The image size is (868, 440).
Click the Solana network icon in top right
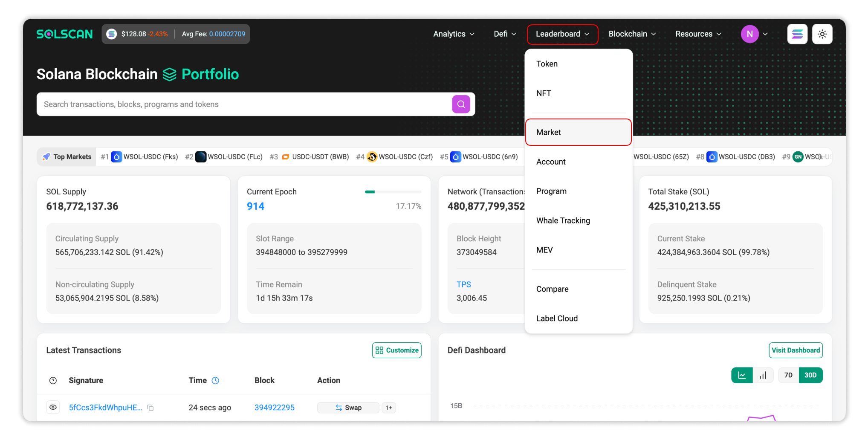(x=798, y=34)
